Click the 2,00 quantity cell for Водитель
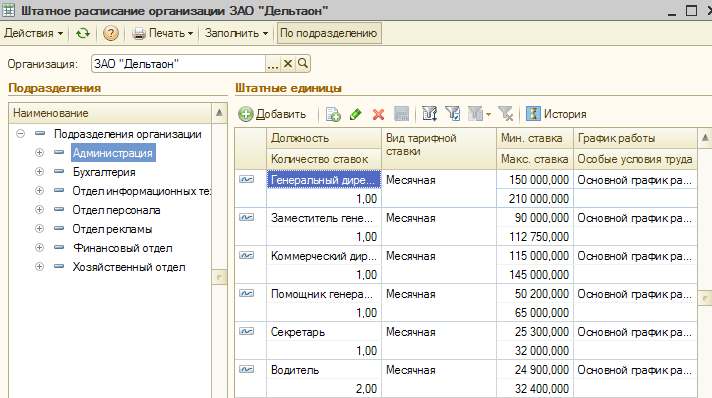This screenshot has width=712, height=398. (x=324, y=389)
